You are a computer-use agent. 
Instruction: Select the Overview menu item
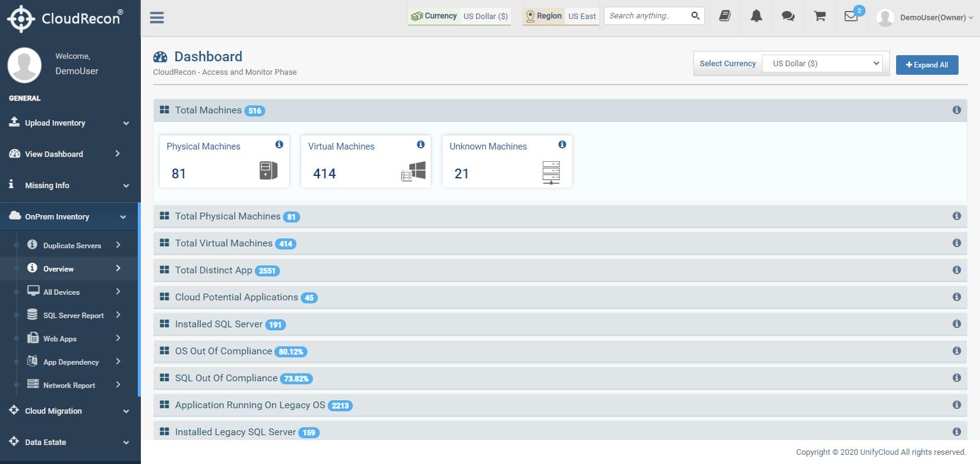pyautogui.click(x=70, y=268)
